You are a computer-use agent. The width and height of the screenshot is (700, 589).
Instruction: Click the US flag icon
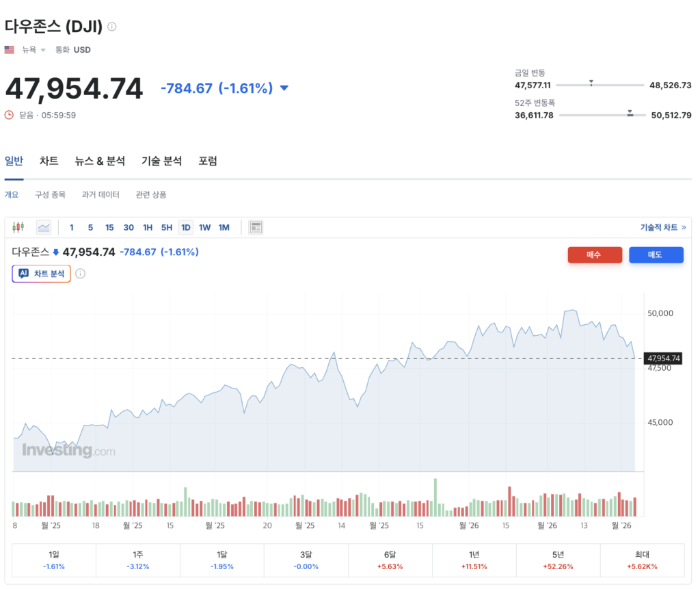10,50
